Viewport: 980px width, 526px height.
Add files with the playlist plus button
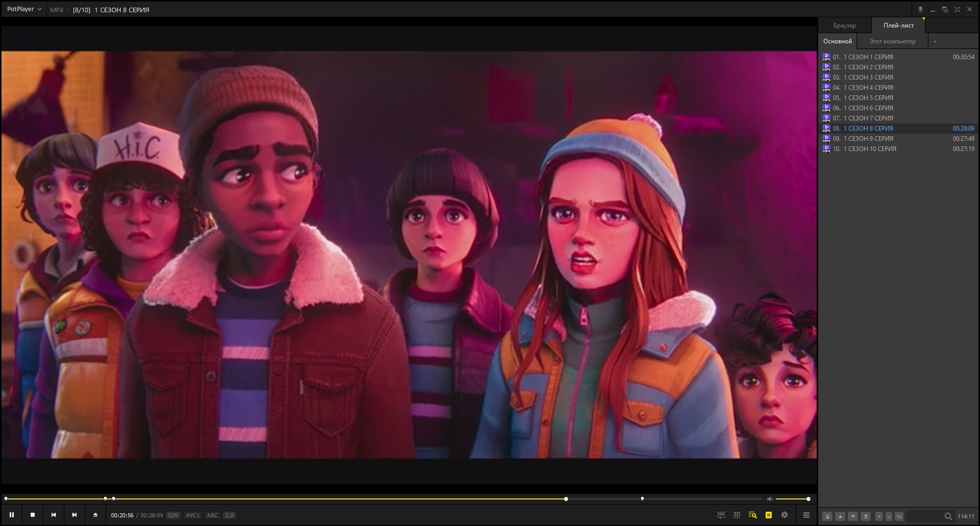pos(879,516)
